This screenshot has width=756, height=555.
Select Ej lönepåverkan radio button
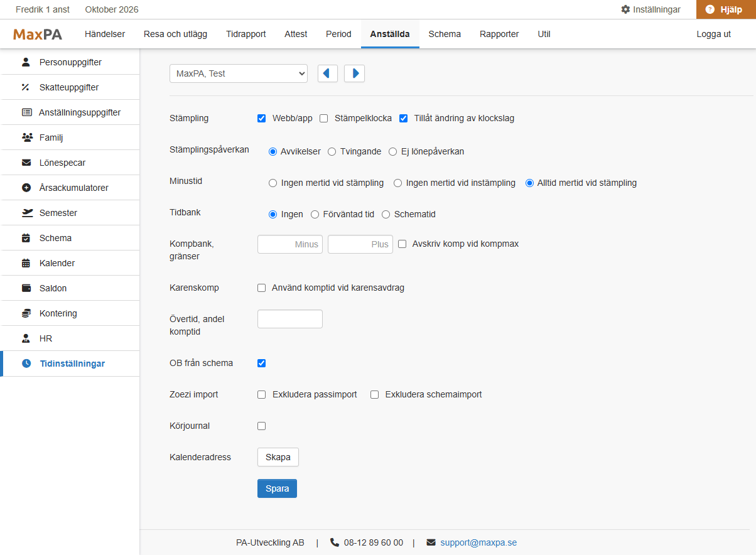tap(393, 151)
